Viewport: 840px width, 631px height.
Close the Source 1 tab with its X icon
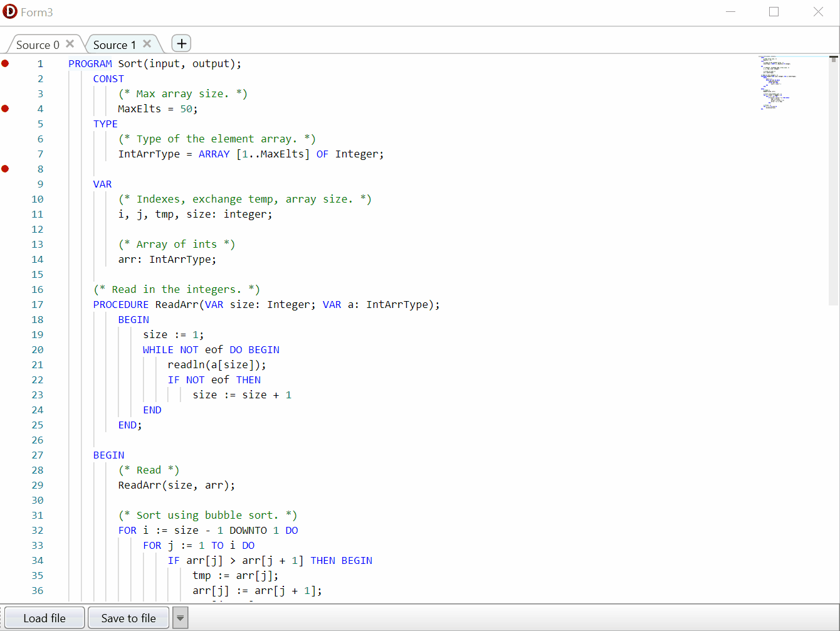[147, 44]
